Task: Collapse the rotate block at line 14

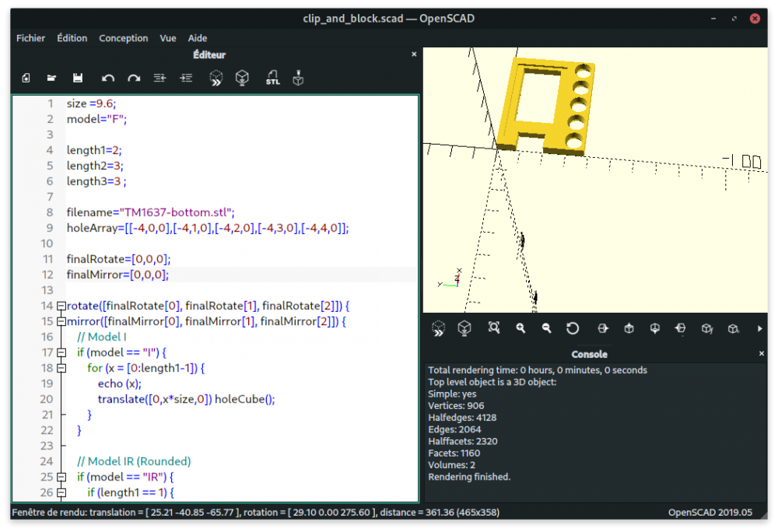Action: tap(61, 306)
